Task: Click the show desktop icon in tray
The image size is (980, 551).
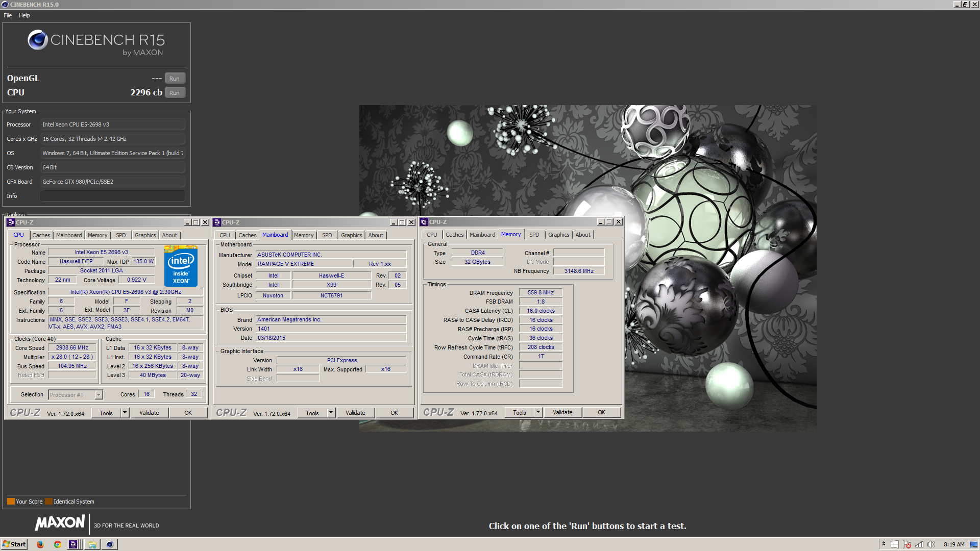Action: pos(974,544)
